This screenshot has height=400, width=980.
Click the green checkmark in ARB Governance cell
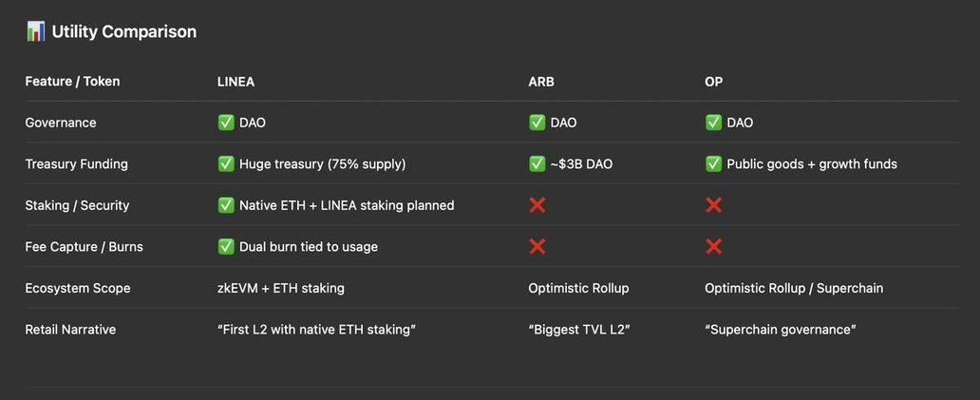537,123
